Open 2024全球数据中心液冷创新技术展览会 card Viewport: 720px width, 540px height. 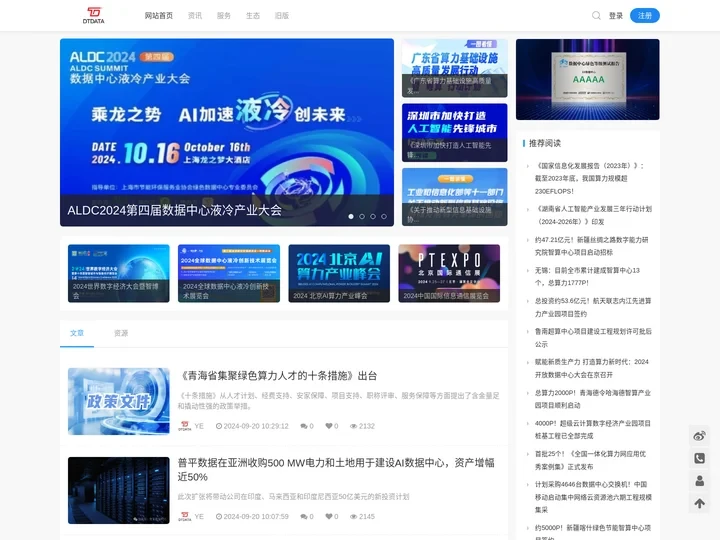pos(229,273)
